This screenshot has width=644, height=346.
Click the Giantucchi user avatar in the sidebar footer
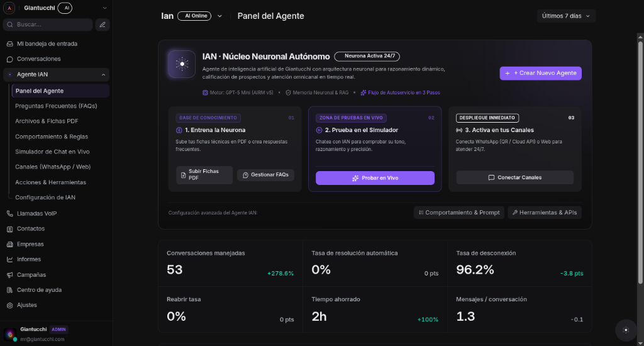(10, 335)
